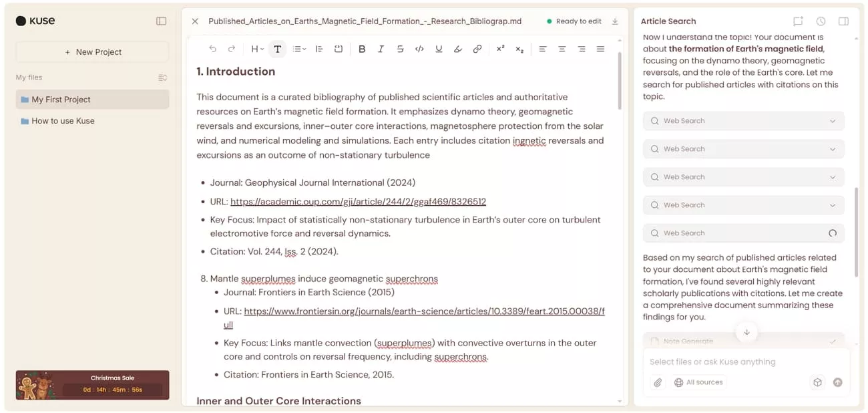Toggle underline formatting

[439, 48]
